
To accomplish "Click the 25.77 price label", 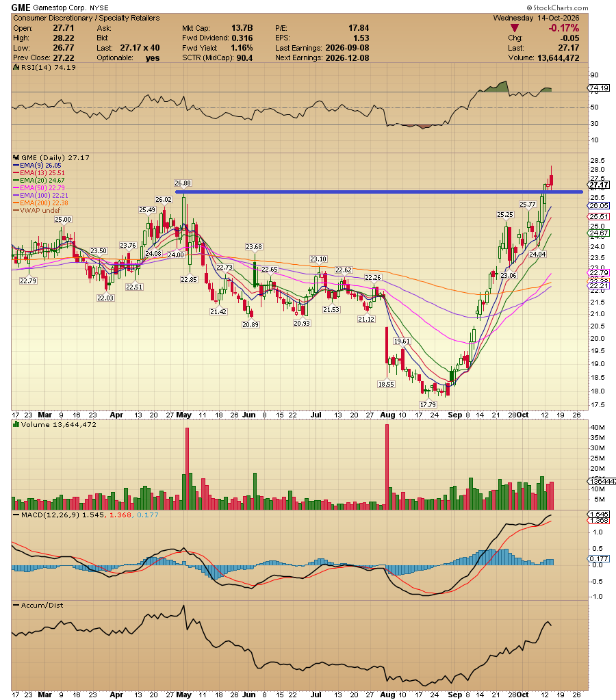I will point(528,204).
